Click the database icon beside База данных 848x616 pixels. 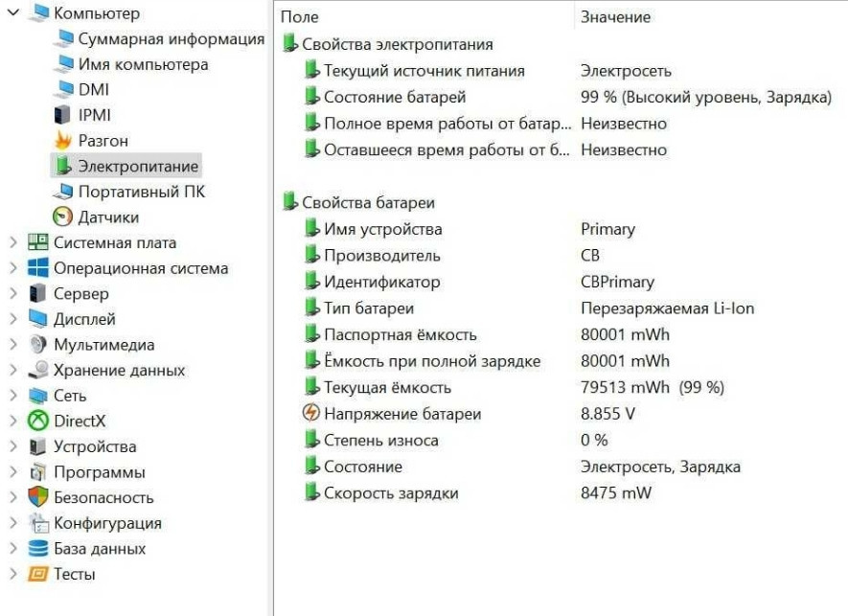click(x=38, y=549)
